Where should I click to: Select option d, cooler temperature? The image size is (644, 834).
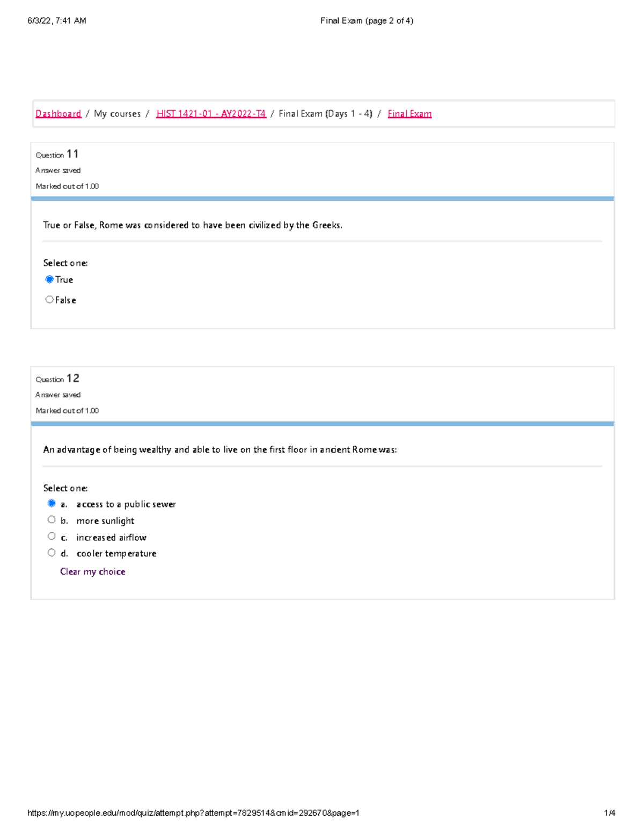pos(52,553)
